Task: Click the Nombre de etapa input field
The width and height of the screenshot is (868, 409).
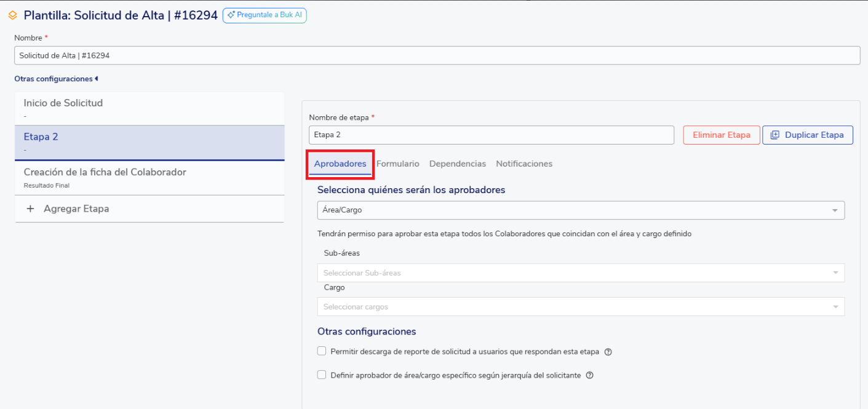Action: coord(491,135)
